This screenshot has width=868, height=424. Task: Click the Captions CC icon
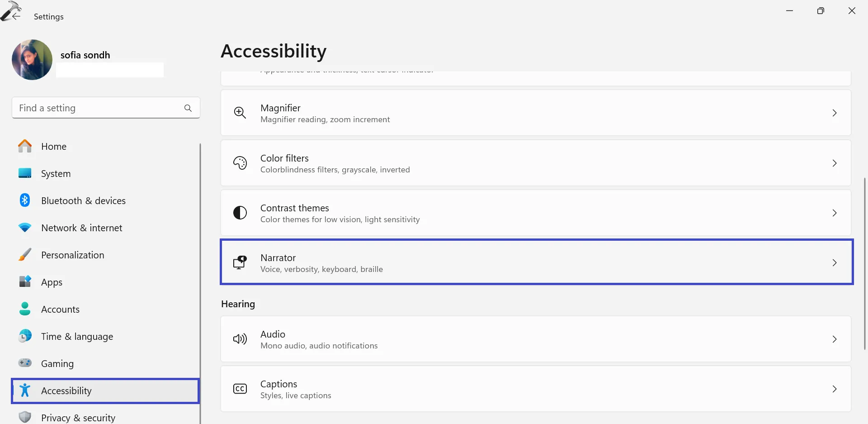click(240, 389)
